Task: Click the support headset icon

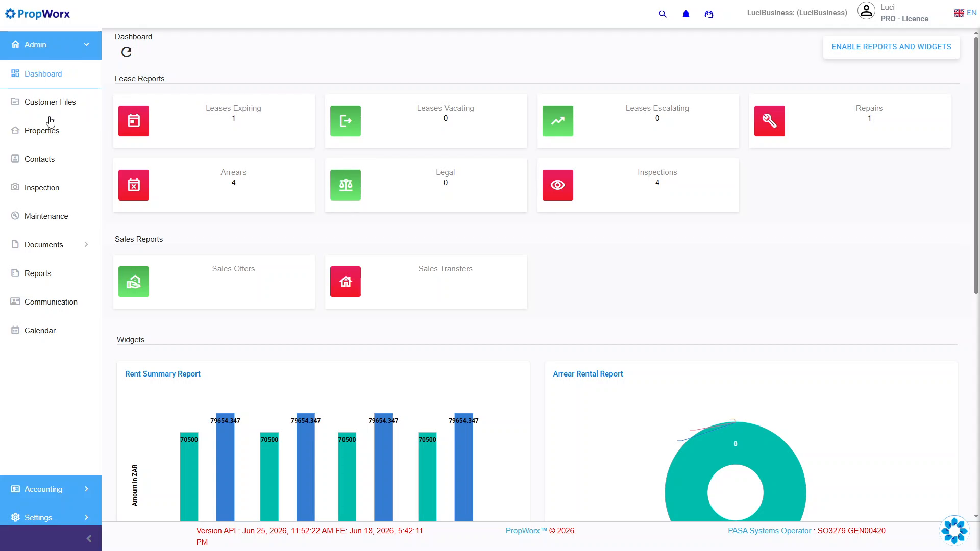Action: (709, 14)
